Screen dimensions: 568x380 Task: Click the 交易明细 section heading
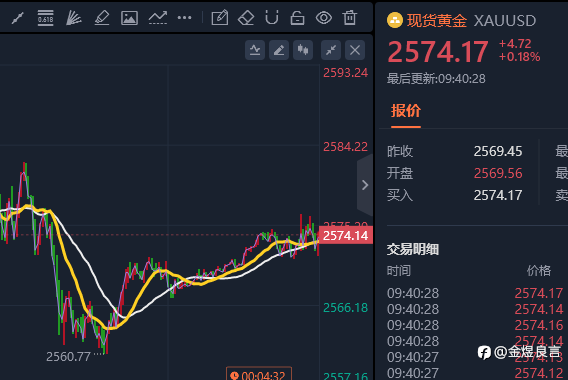point(413,250)
